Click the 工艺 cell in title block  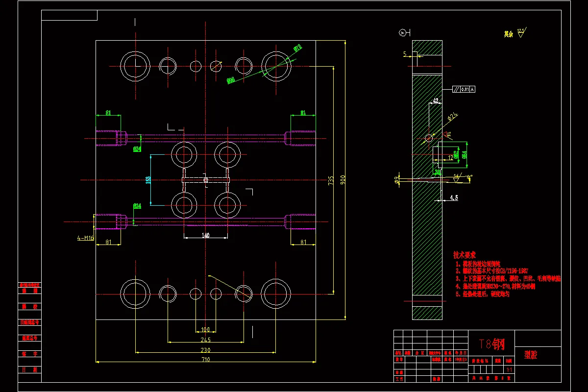399,379
